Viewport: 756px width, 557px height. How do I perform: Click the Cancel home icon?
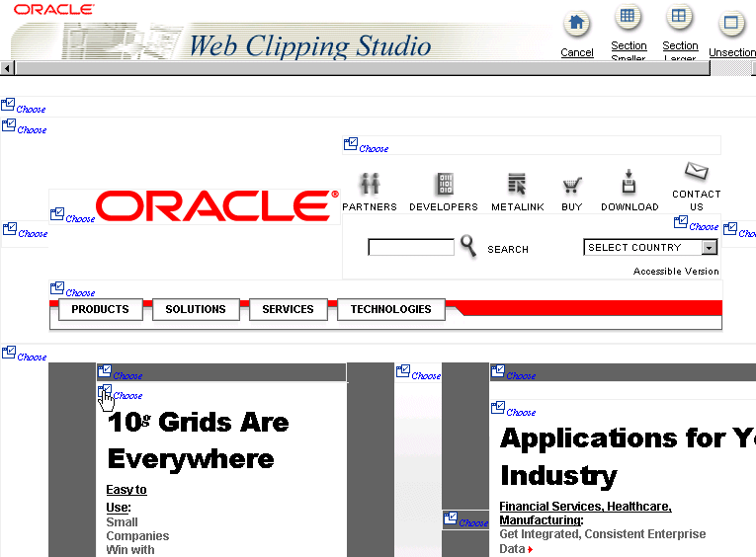pos(576,23)
